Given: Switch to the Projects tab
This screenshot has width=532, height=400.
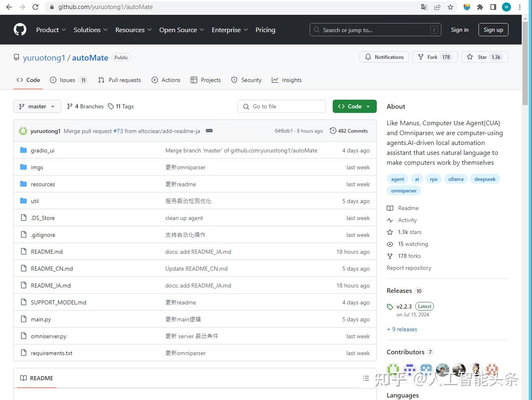Looking at the screenshot, I should 206,80.
